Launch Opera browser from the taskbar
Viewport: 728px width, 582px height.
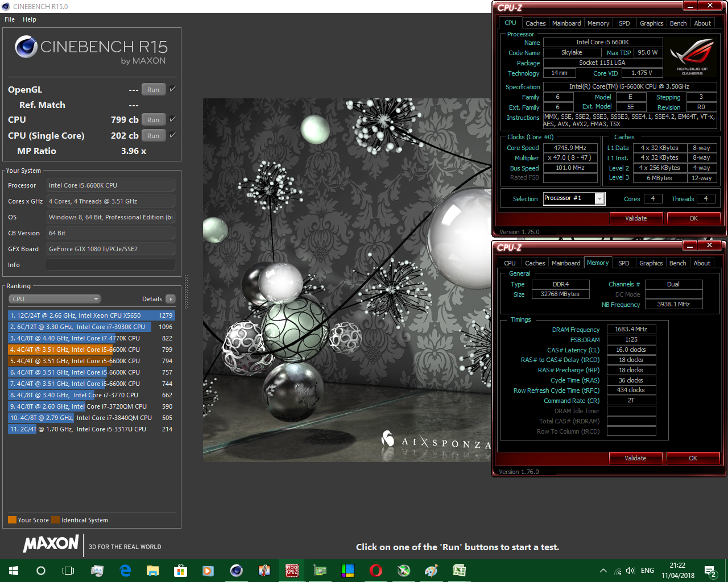375,570
